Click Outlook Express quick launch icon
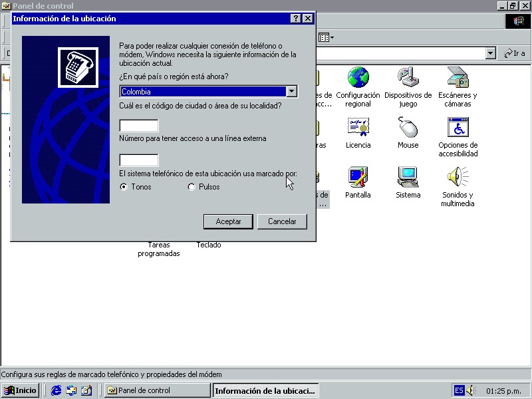Image resolution: width=532 pixels, height=399 pixels. point(71,390)
